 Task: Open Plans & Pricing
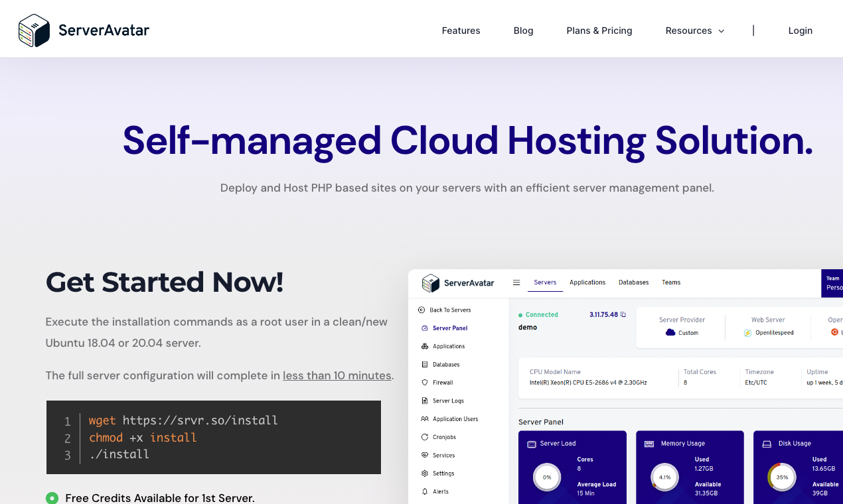point(599,31)
